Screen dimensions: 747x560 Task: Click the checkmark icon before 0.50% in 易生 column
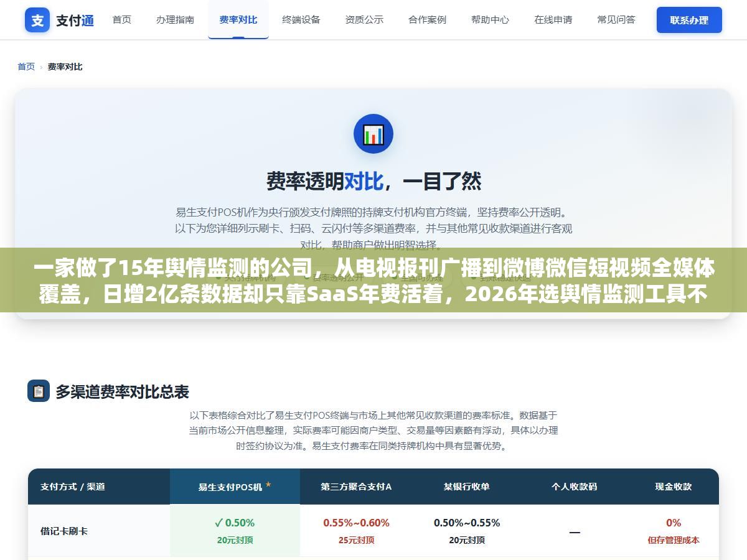[218, 523]
